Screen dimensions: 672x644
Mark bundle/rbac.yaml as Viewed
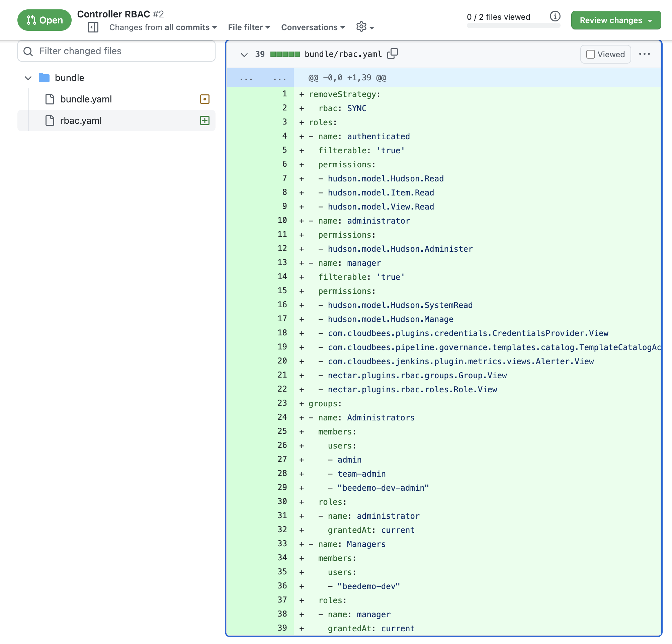[591, 54]
